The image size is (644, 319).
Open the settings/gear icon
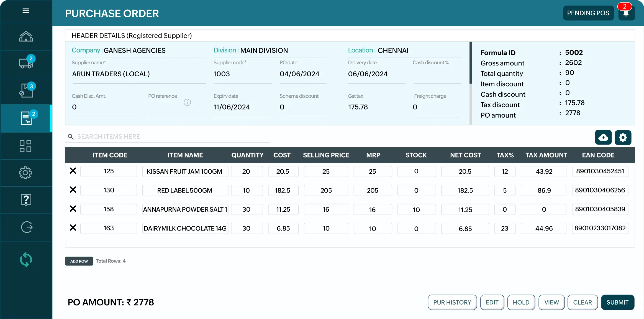point(623,137)
